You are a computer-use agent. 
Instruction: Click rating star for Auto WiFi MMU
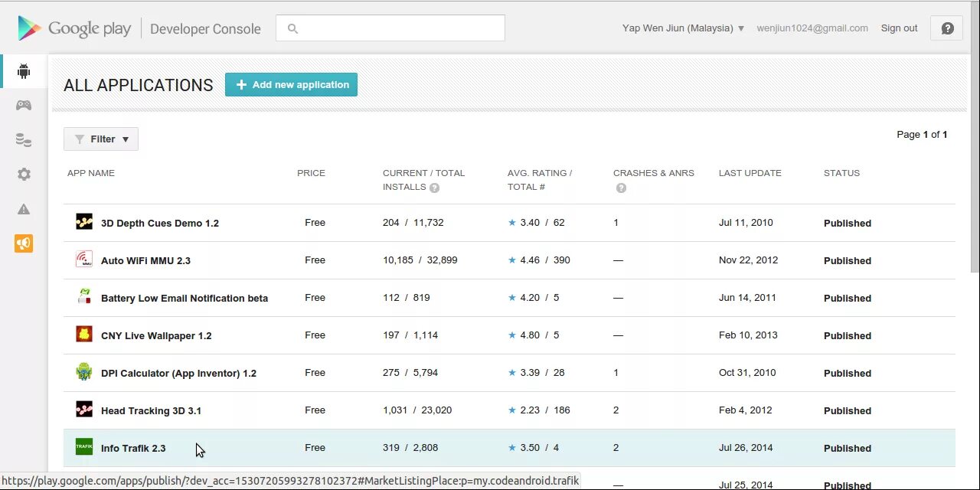coord(512,260)
